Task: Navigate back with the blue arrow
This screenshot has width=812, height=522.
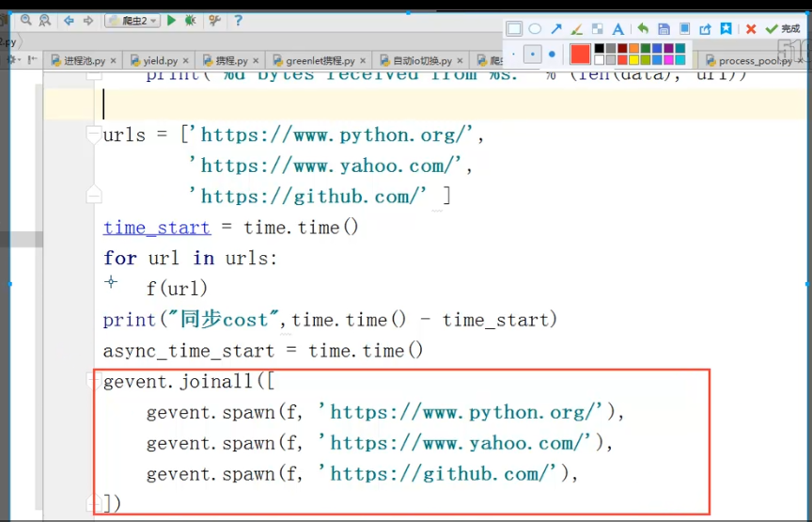Action: click(69, 21)
